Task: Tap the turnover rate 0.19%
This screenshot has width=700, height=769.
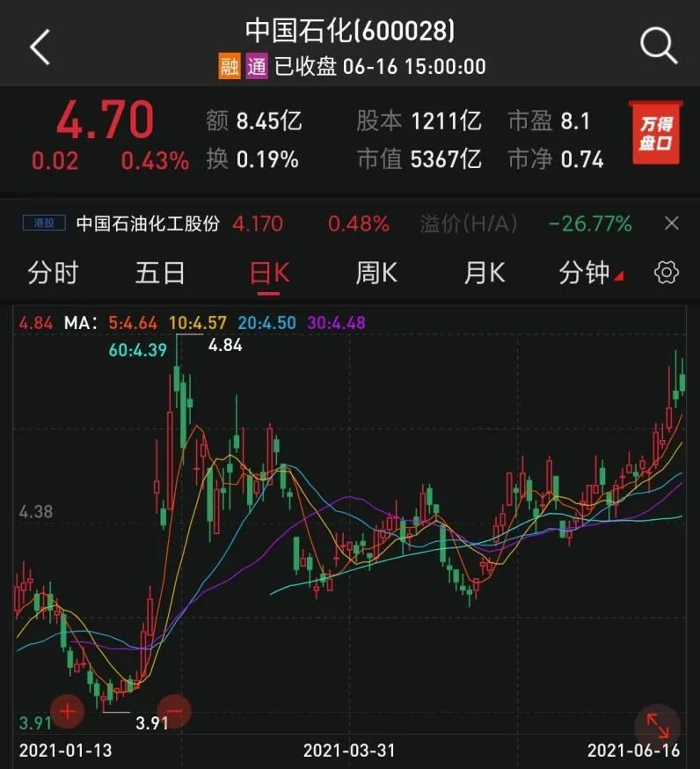Action: pos(267,159)
